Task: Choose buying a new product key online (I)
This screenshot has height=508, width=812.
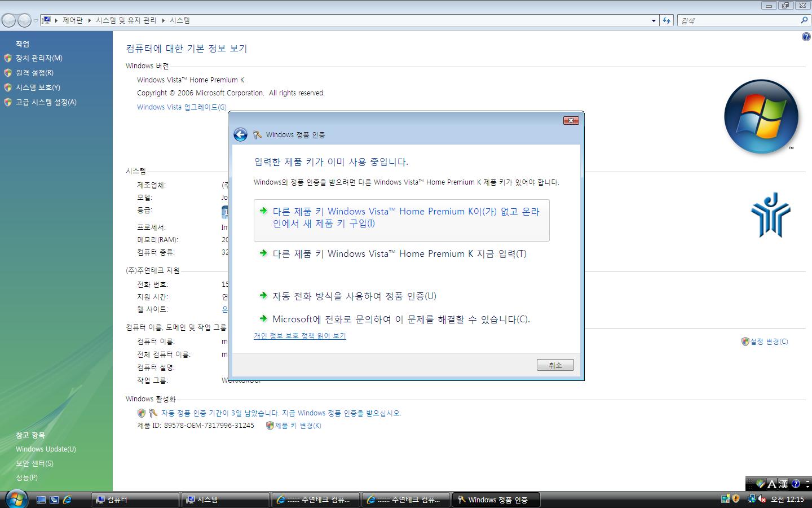Action: [x=401, y=220]
